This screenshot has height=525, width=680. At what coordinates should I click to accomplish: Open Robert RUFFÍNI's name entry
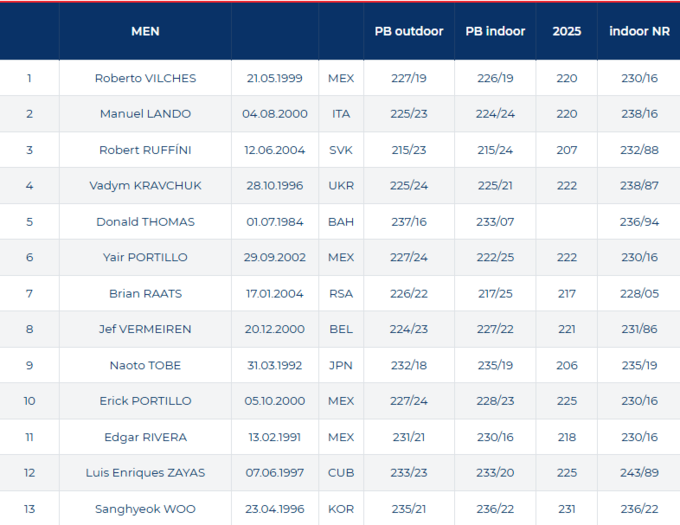pyautogui.click(x=145, y=150)
